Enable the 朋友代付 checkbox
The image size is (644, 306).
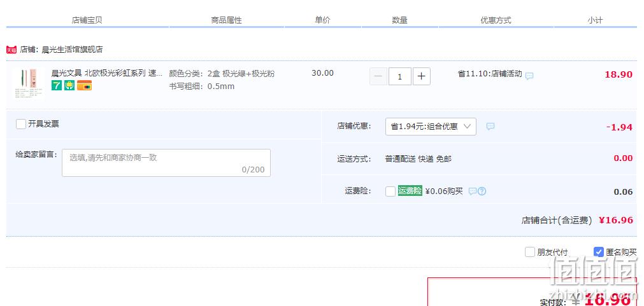click(x=530, y=252)
